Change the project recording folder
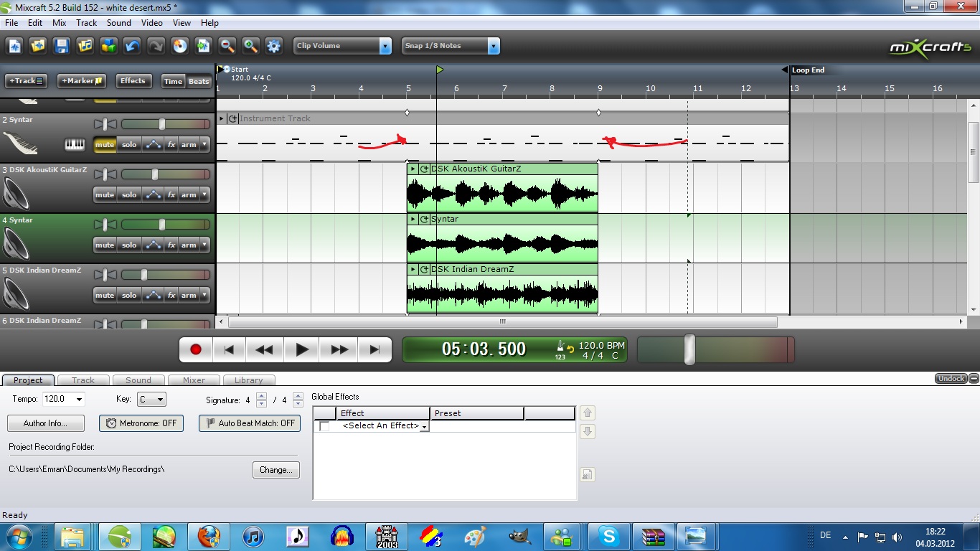 [276, 470]
